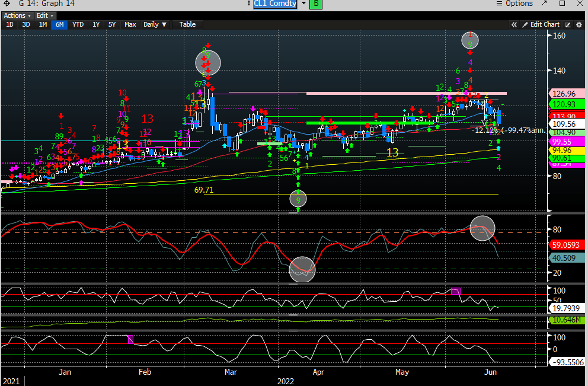Click the magenta marker in the middle indicator
Image resolution: width=588 pixels, height=386 pixels.
click(455, 291)
